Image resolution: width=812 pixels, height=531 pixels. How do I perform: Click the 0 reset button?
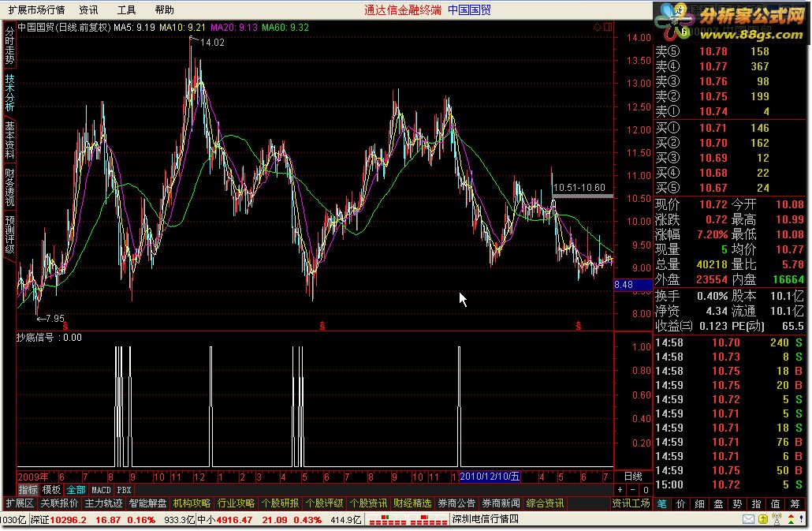click(x=646, y=489)
